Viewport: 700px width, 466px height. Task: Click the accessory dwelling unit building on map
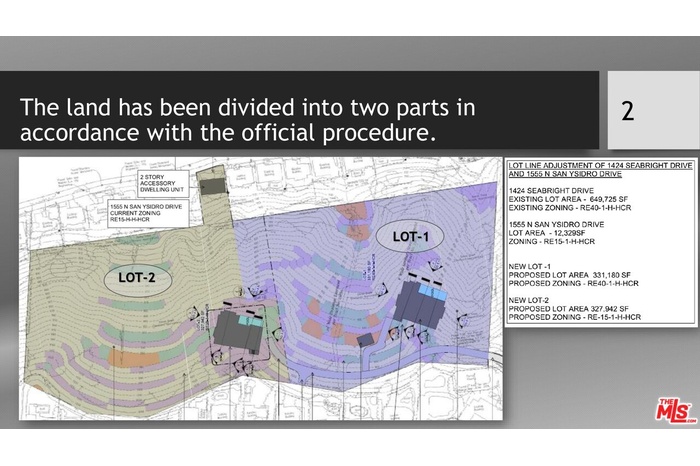pyautogui.click(x=212, y=187)
